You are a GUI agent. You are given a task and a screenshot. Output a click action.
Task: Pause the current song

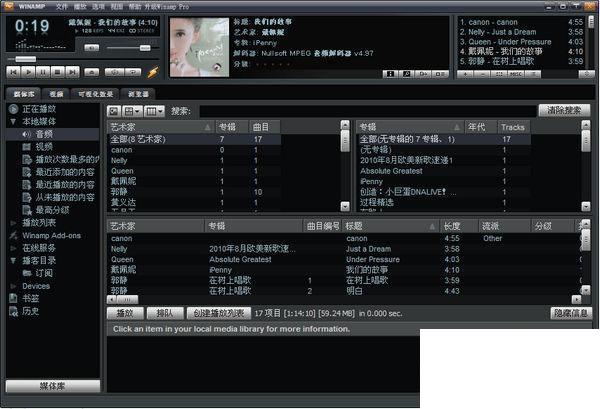coord(43,72)
